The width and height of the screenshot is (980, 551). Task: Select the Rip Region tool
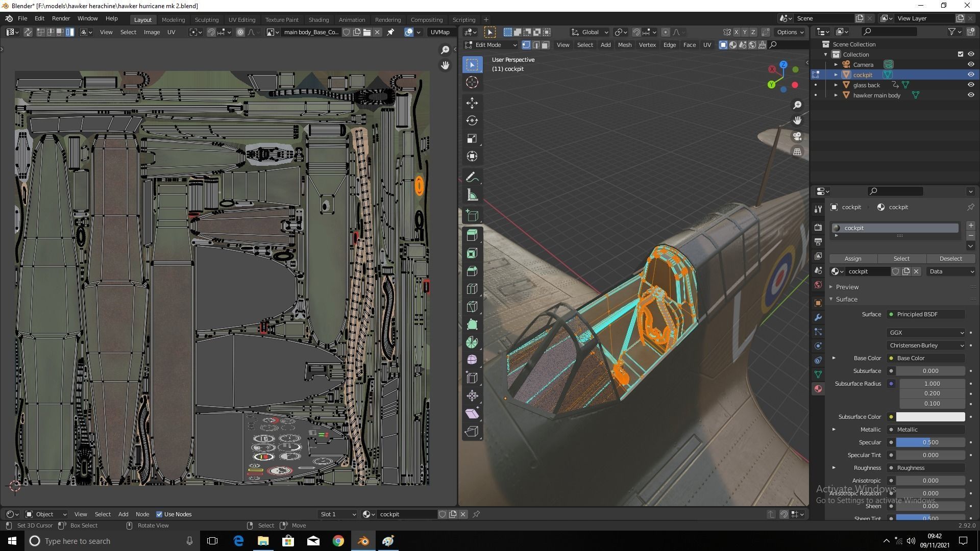[472, 432]
